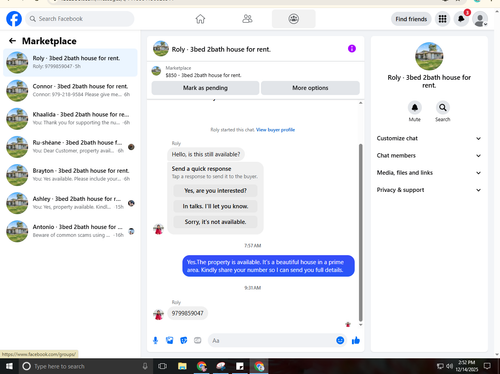Open Task View on the taskbar
This screenshot has width=500, height=374.
click(162, 366)
